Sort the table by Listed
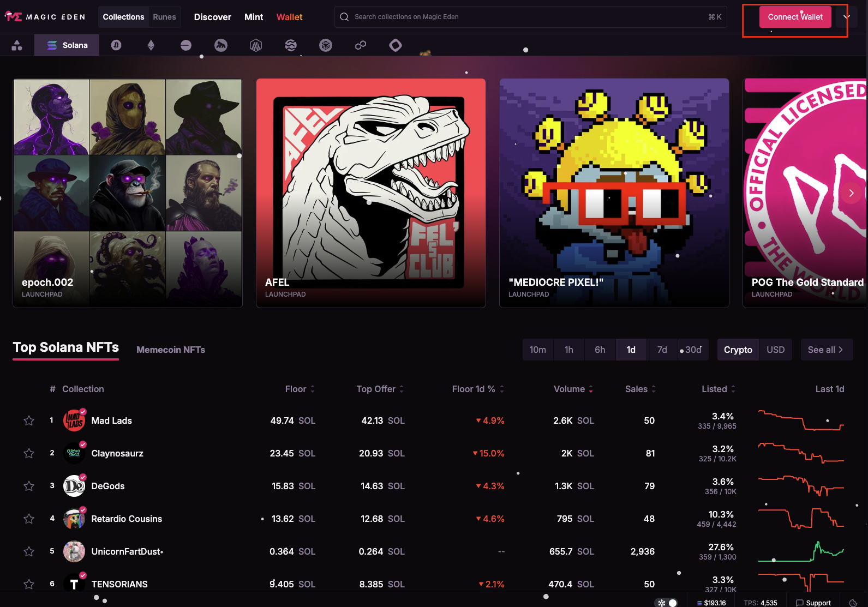This screenshot has height=607, width=868. [719, 389]
